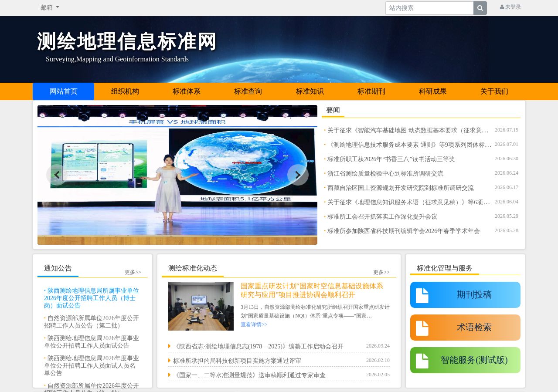The image size is (558, 392).
Task: Open 国家一、二等水准测量规范 送审稿 news
Action: tap(249, 375)
